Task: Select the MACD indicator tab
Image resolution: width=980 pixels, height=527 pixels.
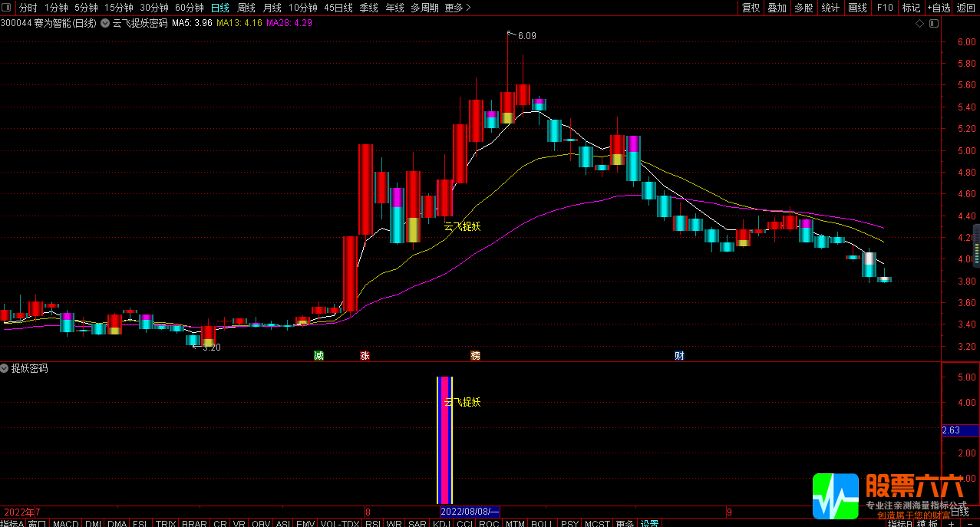Action: click(66, 523)
